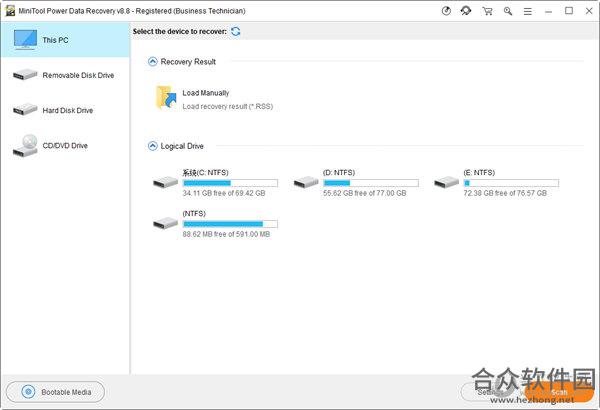
Task: Open Bootable Media builder
Action: [x=55, y=392]
